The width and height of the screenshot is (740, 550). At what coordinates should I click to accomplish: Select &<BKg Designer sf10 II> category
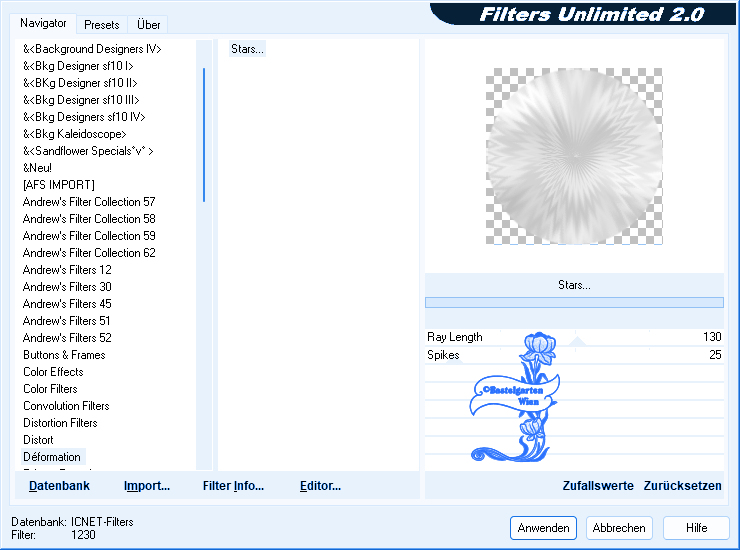point(80,83)
